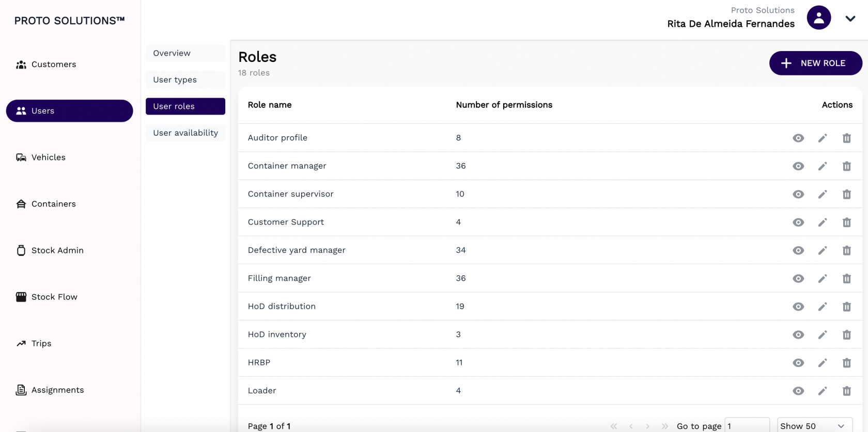Viewport: 868px width, 432px height.
Task: Edit the HRBP role
Action: [x=823, y=363]
